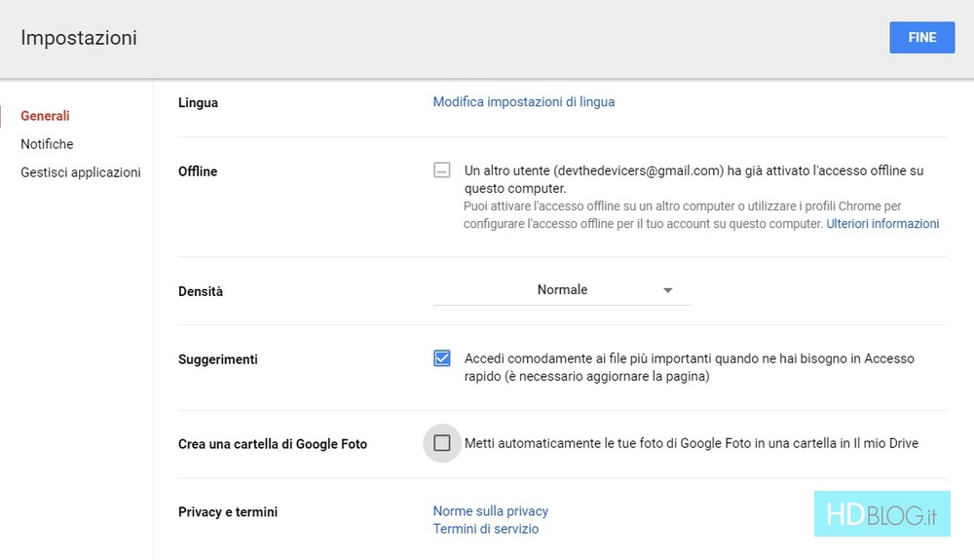Select the Generali settings tab
Viewport: 974px width, 560px height.
tap(46, 116)
